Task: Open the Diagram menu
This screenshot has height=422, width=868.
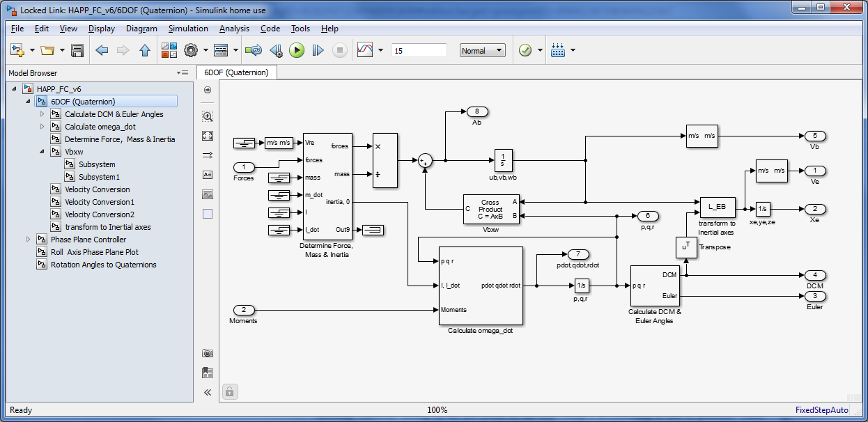Action: click(142, 29)
